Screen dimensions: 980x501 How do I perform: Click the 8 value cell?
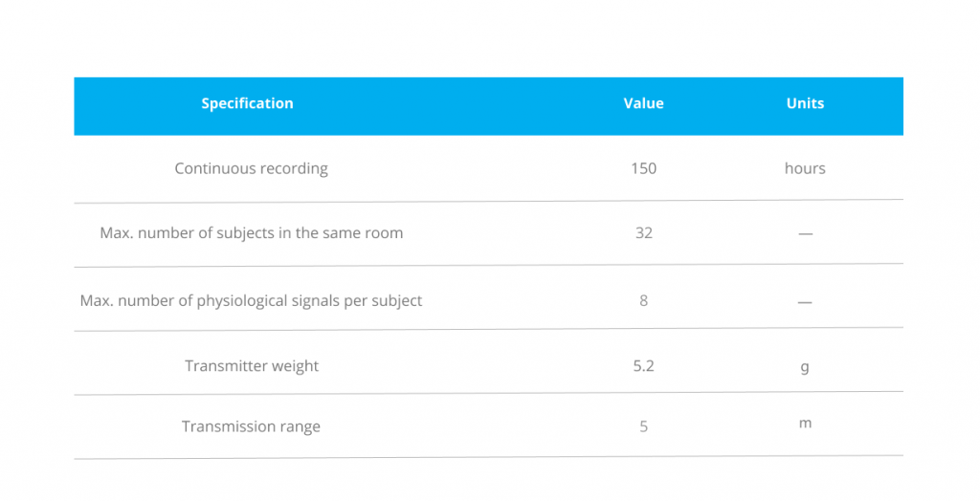coord(643,301)
